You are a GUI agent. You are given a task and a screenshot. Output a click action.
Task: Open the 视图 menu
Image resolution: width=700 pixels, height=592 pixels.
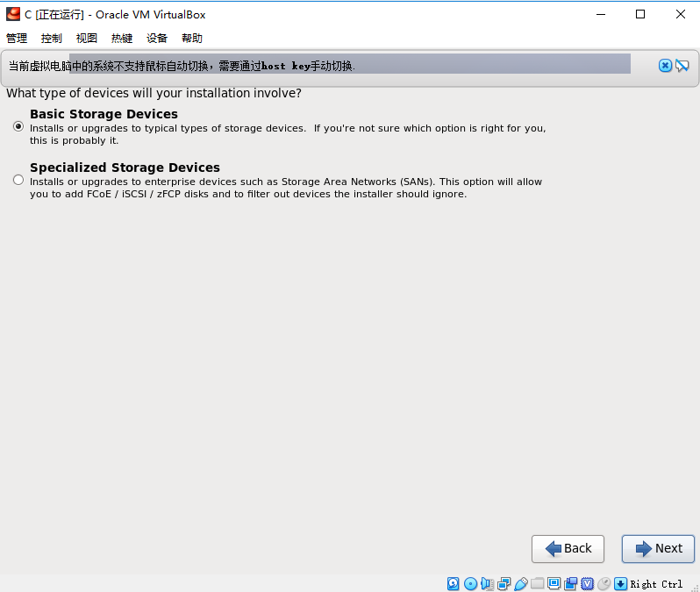tap(87, 39)
